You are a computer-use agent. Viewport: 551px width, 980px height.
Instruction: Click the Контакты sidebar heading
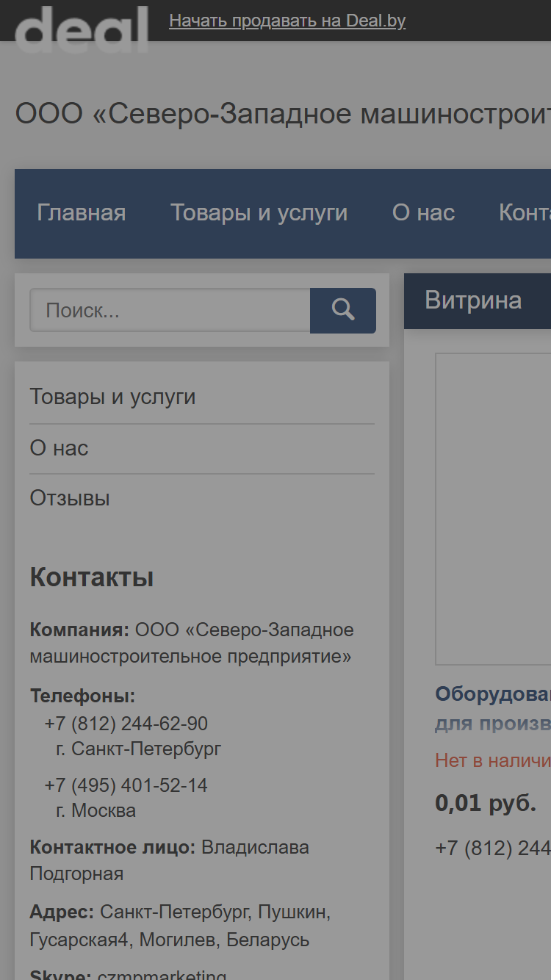click(92, 577)
